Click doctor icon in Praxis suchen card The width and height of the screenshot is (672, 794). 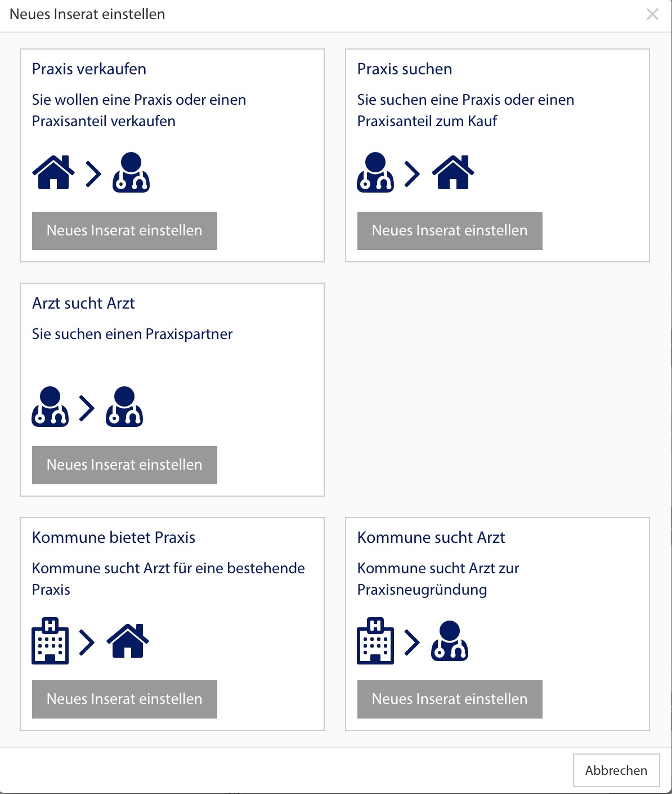tap(375, 173)
